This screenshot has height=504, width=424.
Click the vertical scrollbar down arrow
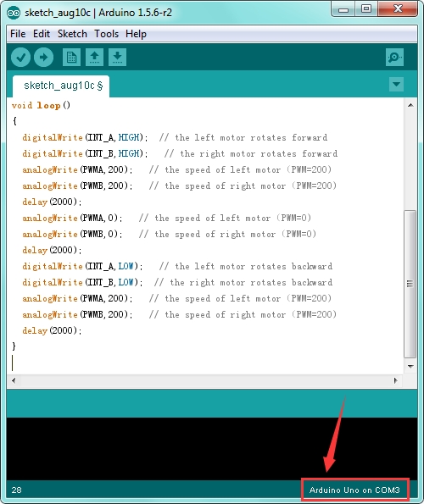410,367
